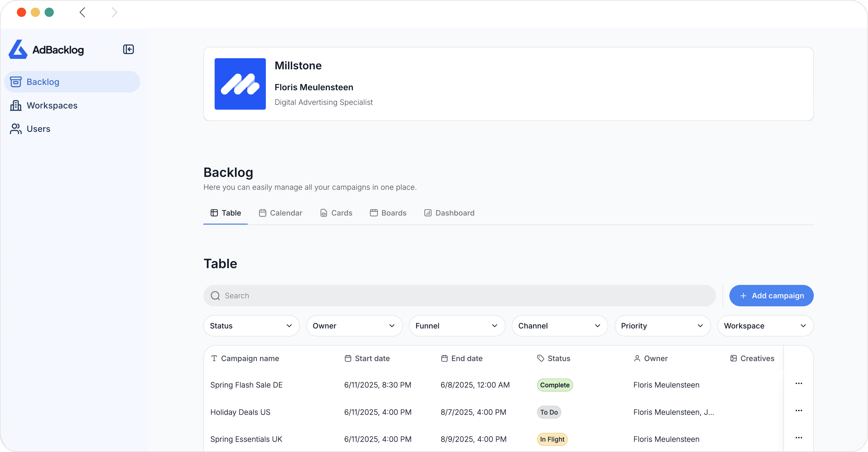Viewport: 868px width, 452px height.
Task: Open options menu for Holiday Deals US
Action: (799, 410)
